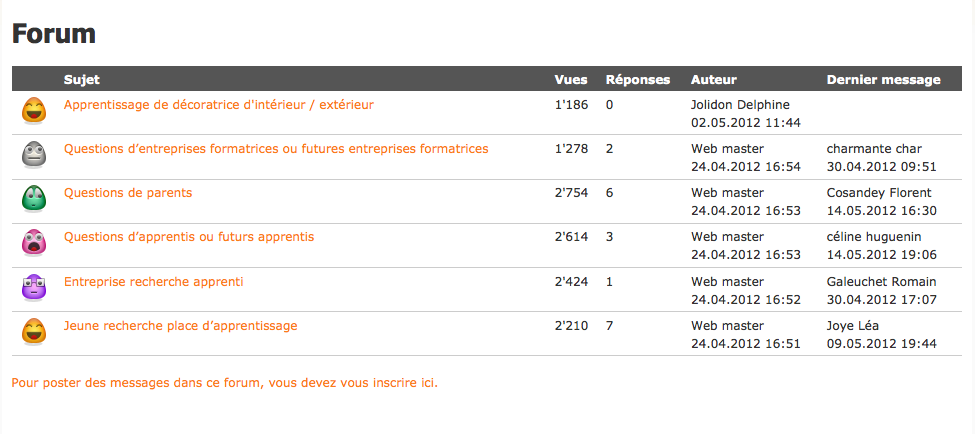This screenshot has height=434, width=975.
Task: Open Questions d'entreprises formatrices topic
Action: [276, 149]
